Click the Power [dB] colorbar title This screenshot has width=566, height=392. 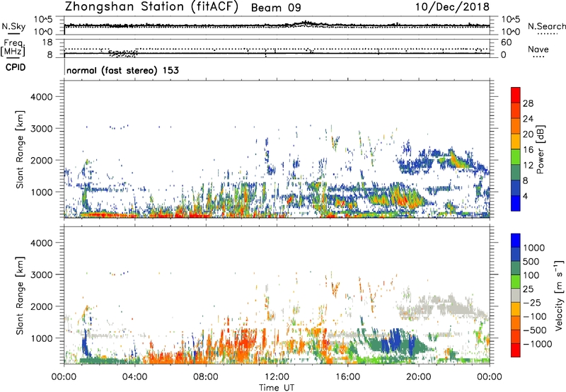[540, 149]
